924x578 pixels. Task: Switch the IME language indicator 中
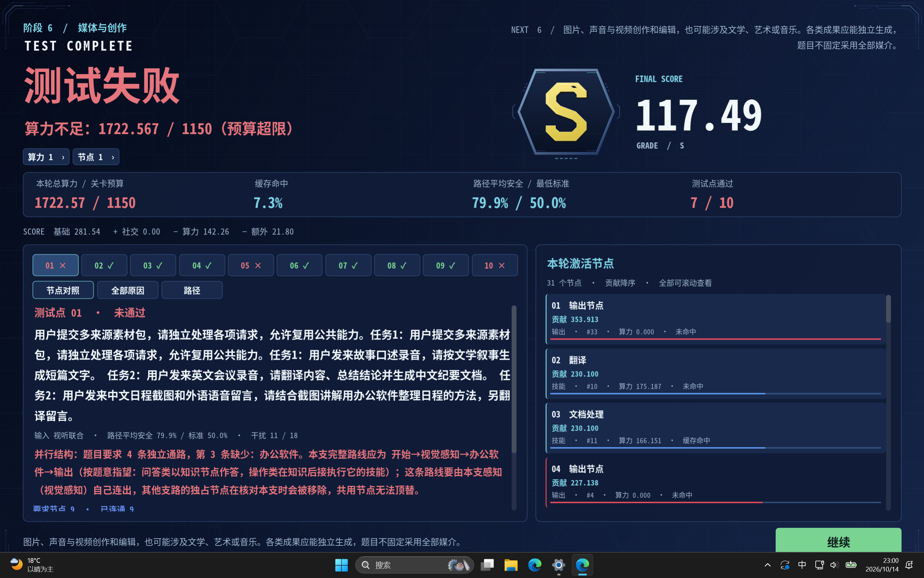click(802, 565)
